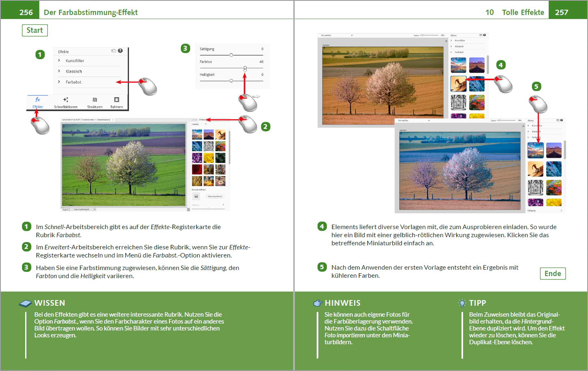This screenshot has height=371, width=588.
Task: Switch to the Effekte tab in the green screenshot
Action: pyautogui.click(x=202, y=120)
